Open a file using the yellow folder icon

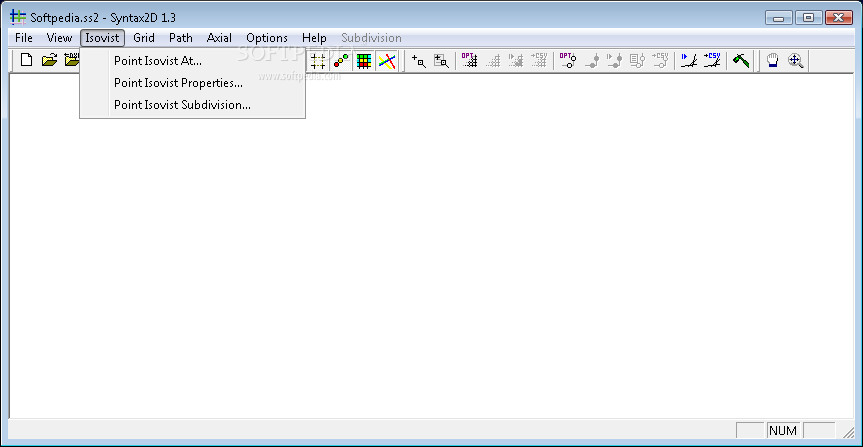pyautogui.click(x=49, y=60)
